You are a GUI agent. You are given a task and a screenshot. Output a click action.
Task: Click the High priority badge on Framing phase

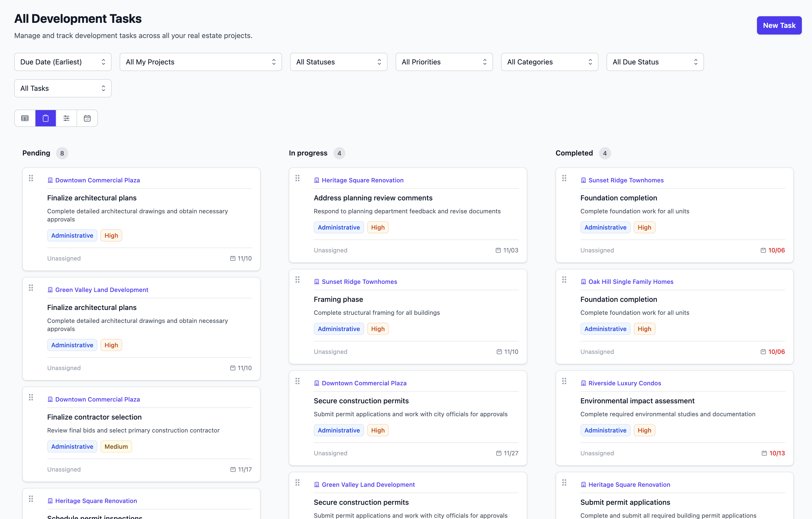[378, 328]
